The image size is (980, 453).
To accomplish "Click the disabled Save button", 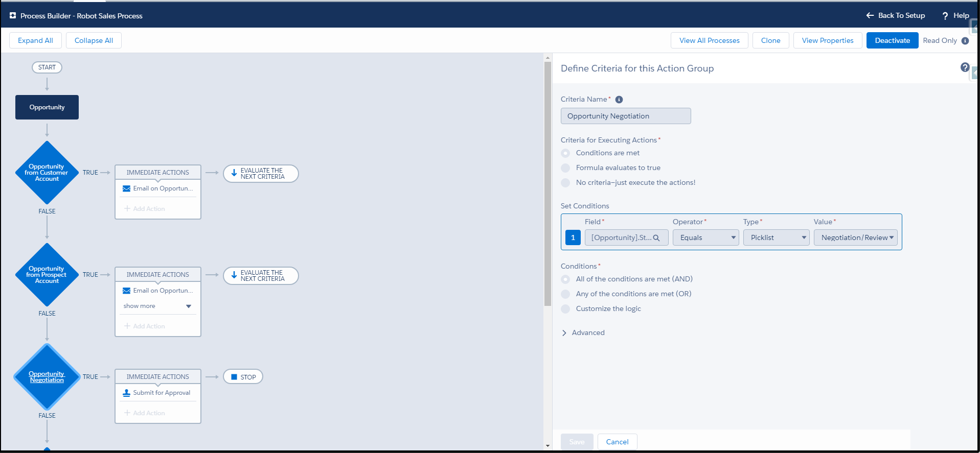I will coord(577,442).
